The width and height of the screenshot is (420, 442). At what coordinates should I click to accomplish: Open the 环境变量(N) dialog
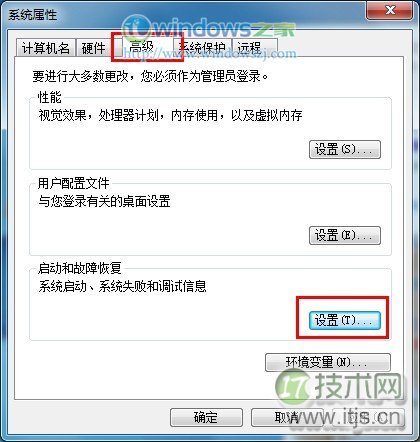point(327,362)
